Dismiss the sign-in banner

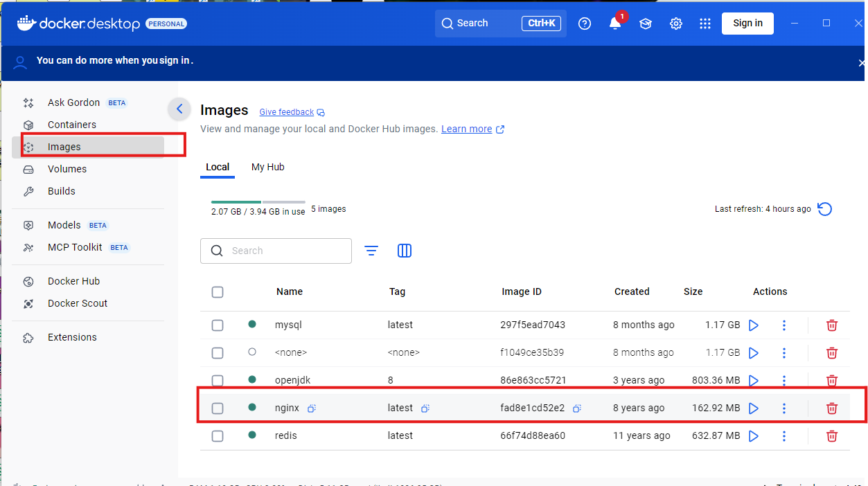click(x=862, y=63)
